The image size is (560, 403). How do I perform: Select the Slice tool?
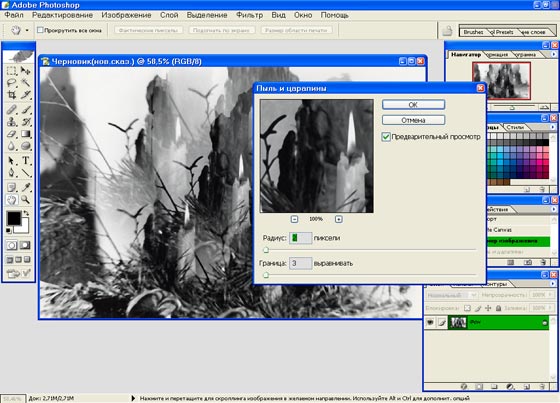click(x=25, y=95)
